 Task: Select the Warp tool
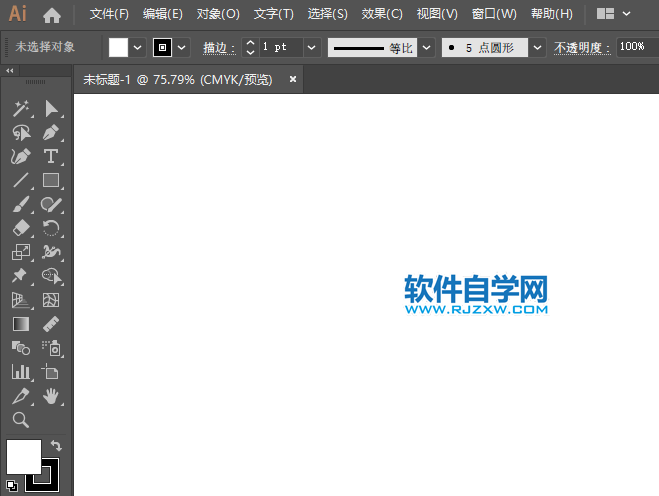[51, 252]
